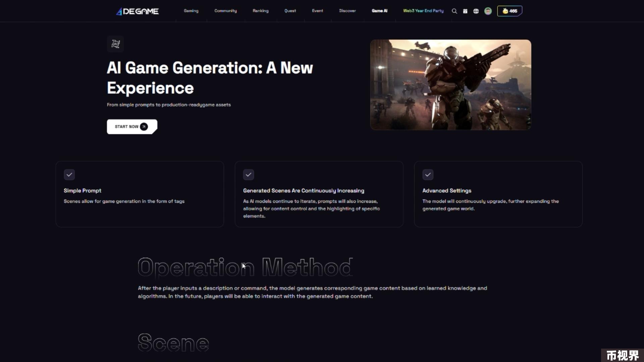Click the Operation Method heading
Screen dimensions: 644x362
click(245, 267)
